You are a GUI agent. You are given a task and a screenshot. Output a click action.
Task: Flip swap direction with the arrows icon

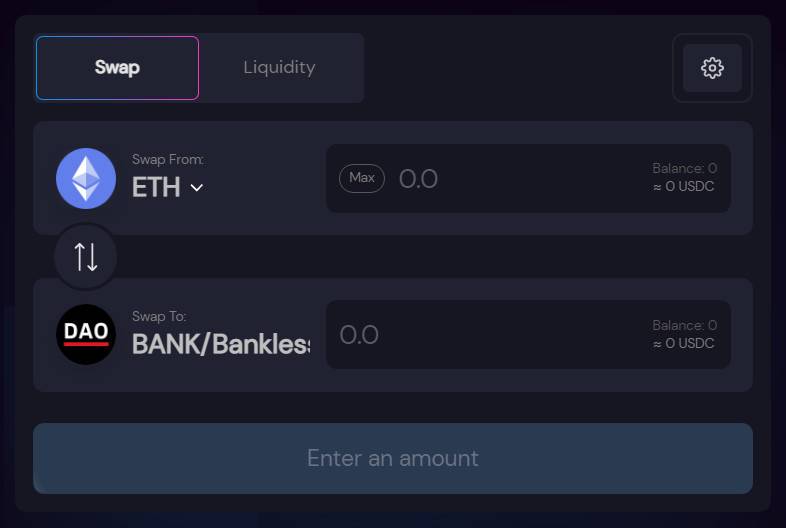pyautogui.click(x=86, y=257)
